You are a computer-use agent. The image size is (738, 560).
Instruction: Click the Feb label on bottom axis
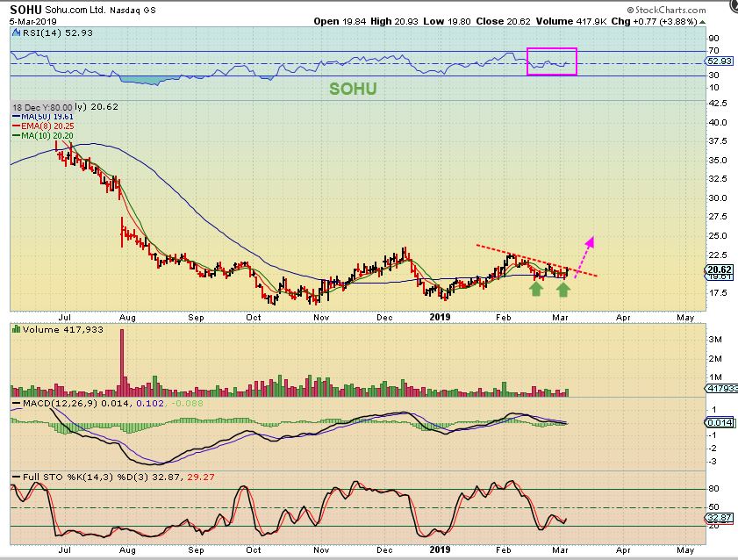pyautogui.click(x=503, y=549)
